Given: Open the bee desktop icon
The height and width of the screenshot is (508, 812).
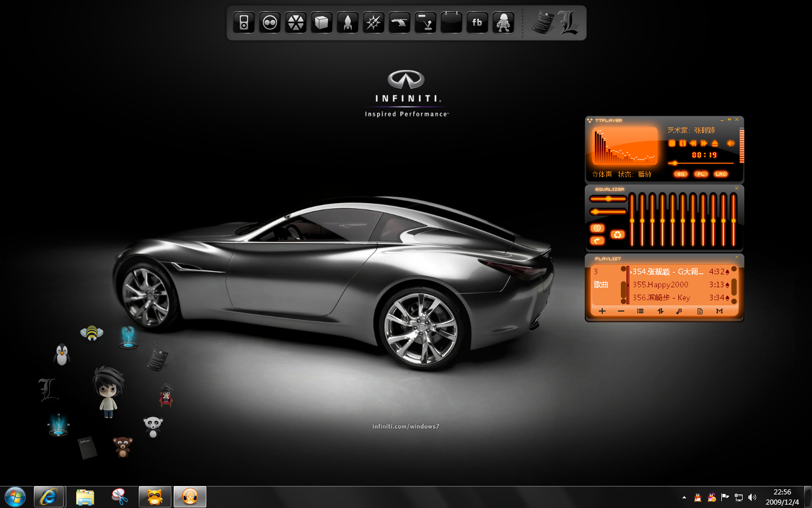Looking at the screenshot, I should pos(91,333).
